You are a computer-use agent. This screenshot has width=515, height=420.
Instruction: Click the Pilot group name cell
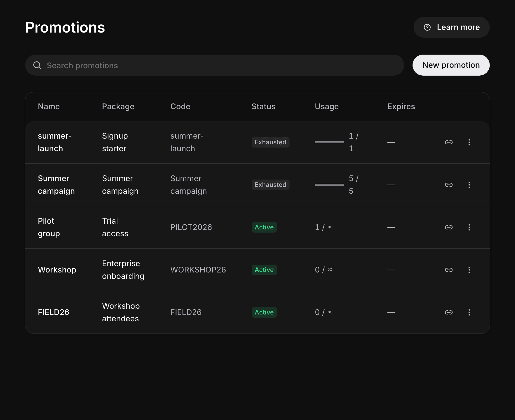(x=49, y=227)
